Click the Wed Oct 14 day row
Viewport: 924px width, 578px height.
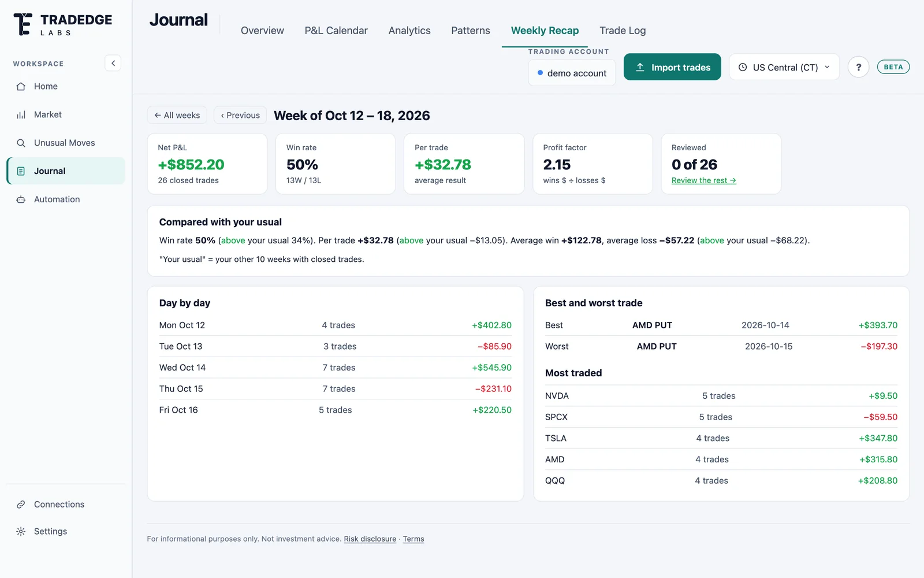[336, 368]
